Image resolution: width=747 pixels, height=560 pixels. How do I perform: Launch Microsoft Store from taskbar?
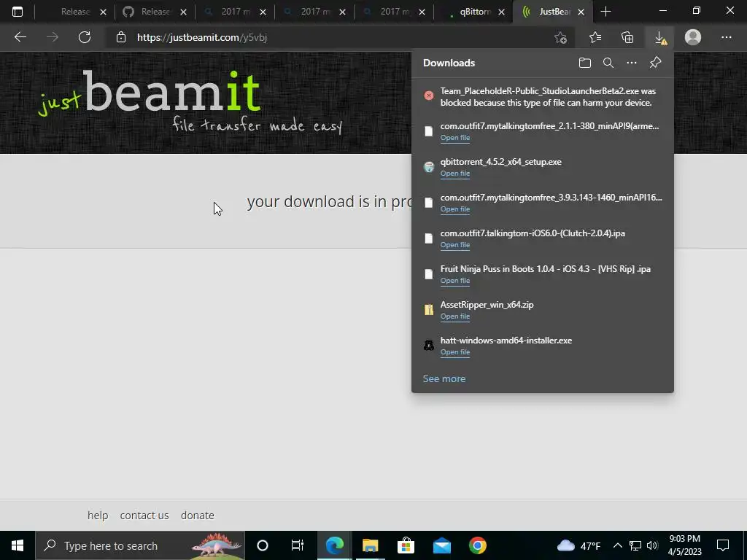(406, 545)
